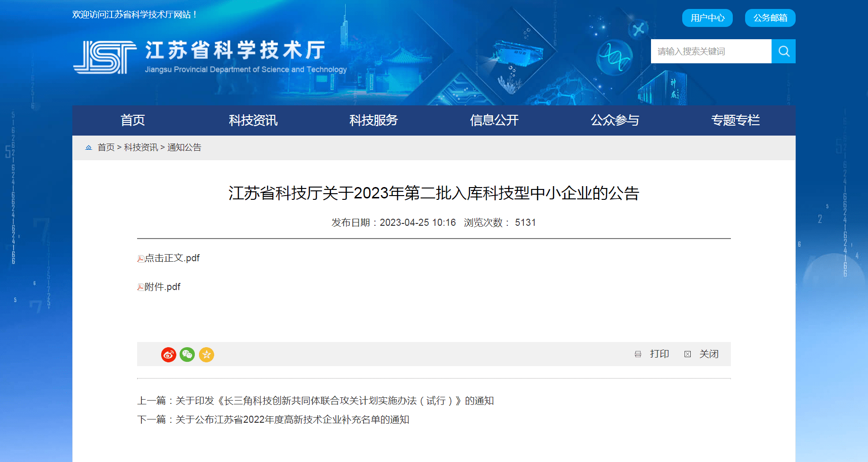
Task: Click the magnifier search button
Action: (783, 51)
